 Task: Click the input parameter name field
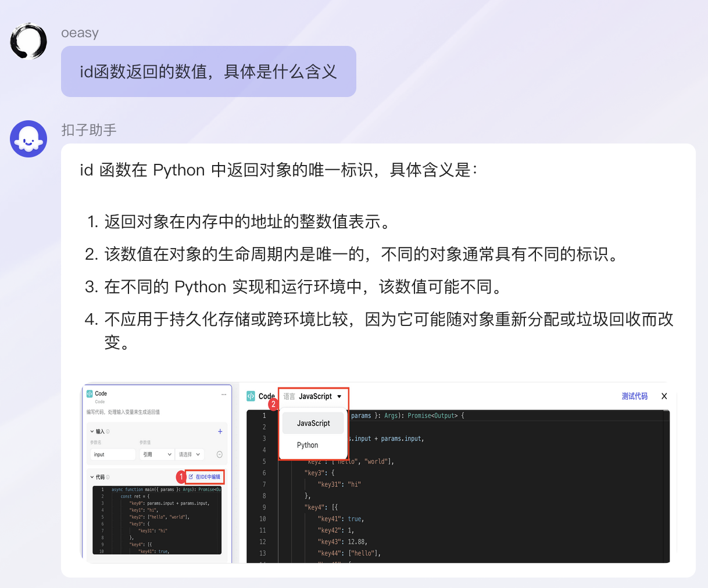point(113,454)
